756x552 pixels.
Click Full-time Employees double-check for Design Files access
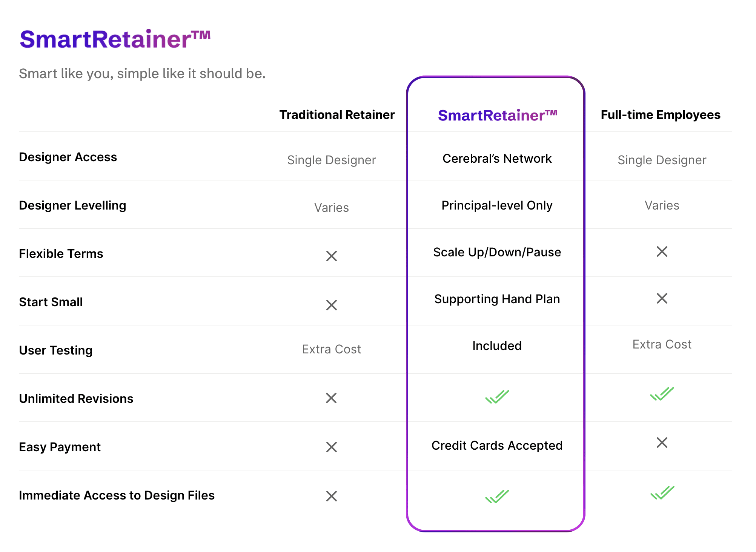[x=662, y=493]
